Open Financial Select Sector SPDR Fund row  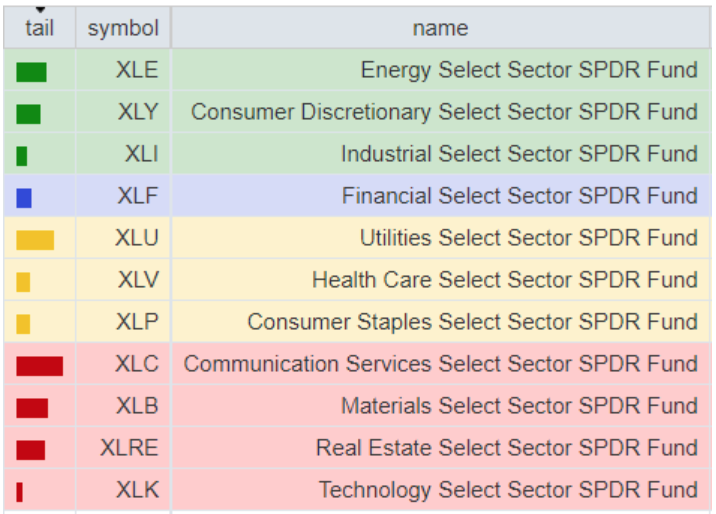click(x=519, y=196)
